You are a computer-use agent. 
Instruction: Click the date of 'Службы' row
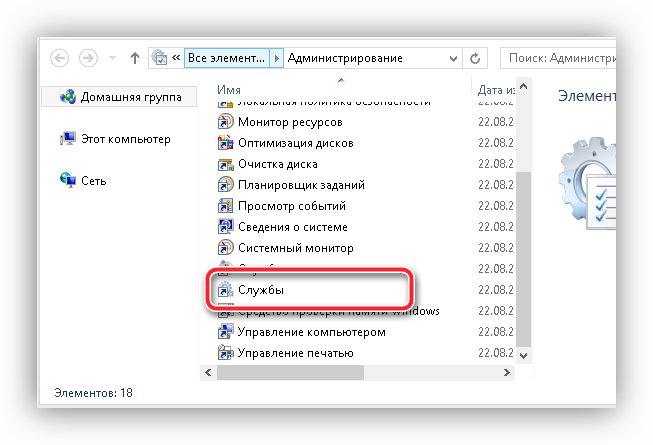(x=496, y=290)
